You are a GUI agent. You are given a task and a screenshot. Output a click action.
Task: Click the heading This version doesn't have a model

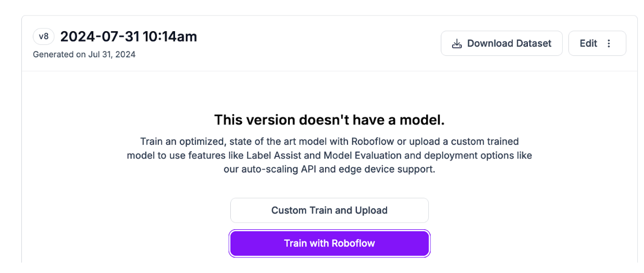[x=329, y=120]
